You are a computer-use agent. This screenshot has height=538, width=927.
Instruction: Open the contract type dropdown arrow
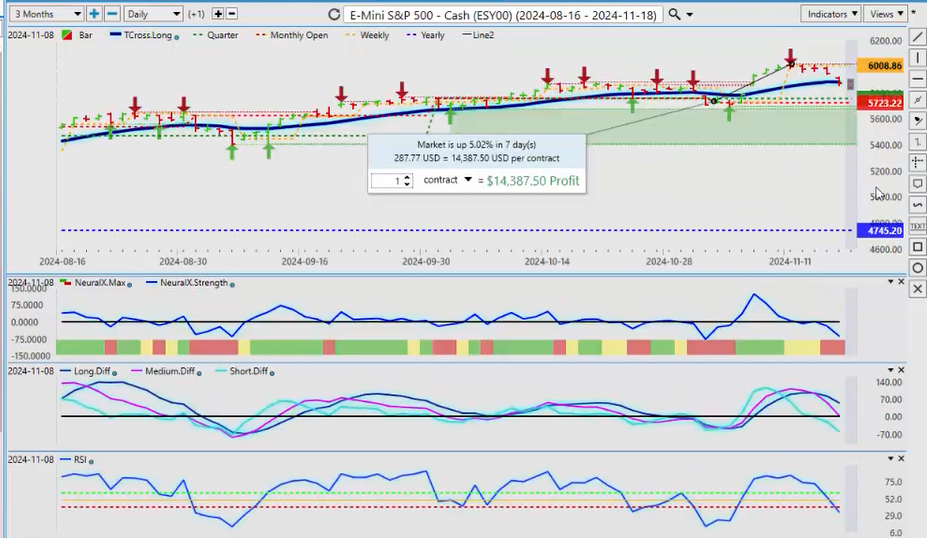click(467, 180)
